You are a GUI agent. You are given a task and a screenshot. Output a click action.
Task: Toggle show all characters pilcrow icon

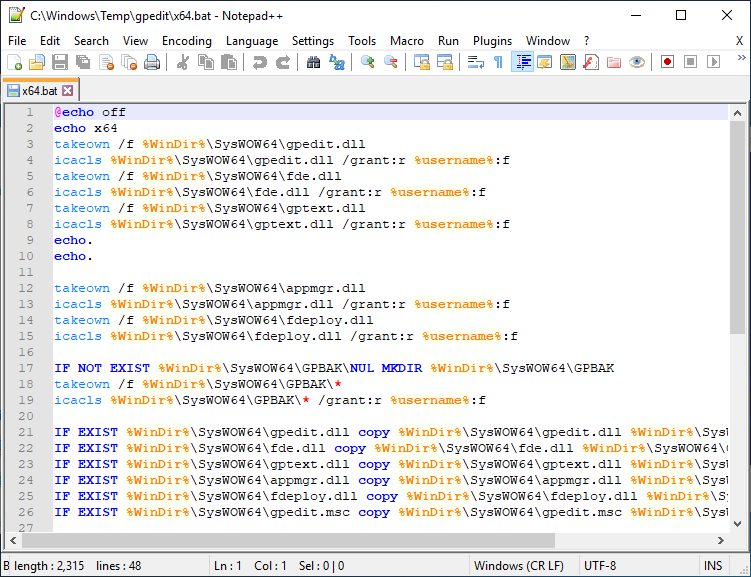click(498, 62)
